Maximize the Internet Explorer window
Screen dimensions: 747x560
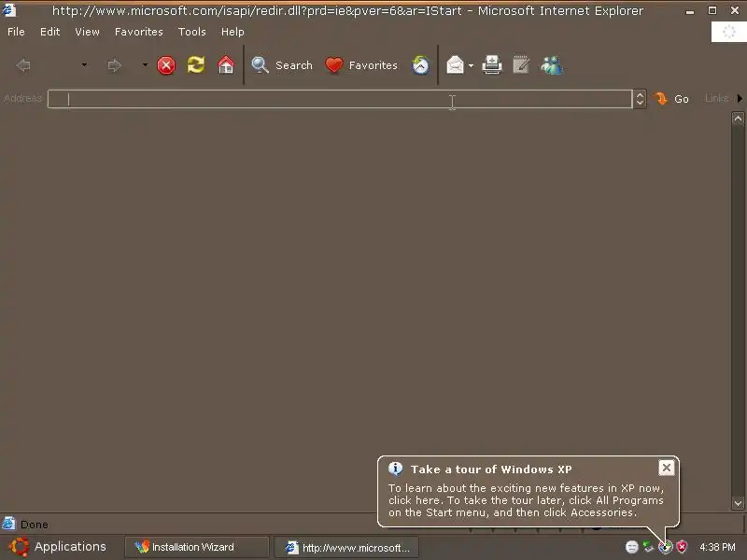point(712,10)
